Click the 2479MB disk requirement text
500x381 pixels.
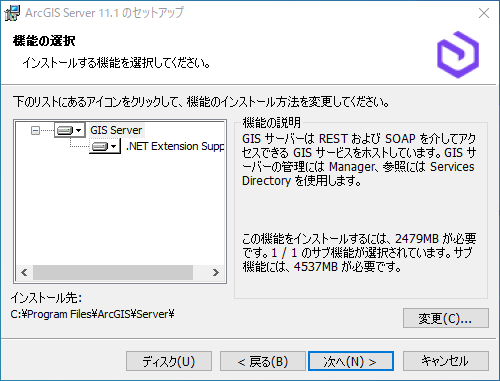(417, 239)
